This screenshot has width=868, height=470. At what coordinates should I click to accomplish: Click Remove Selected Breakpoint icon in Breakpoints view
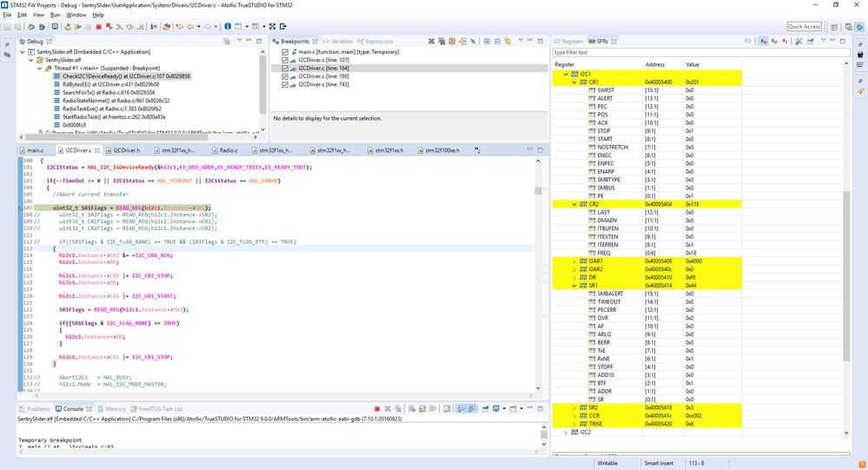[431, 41]
